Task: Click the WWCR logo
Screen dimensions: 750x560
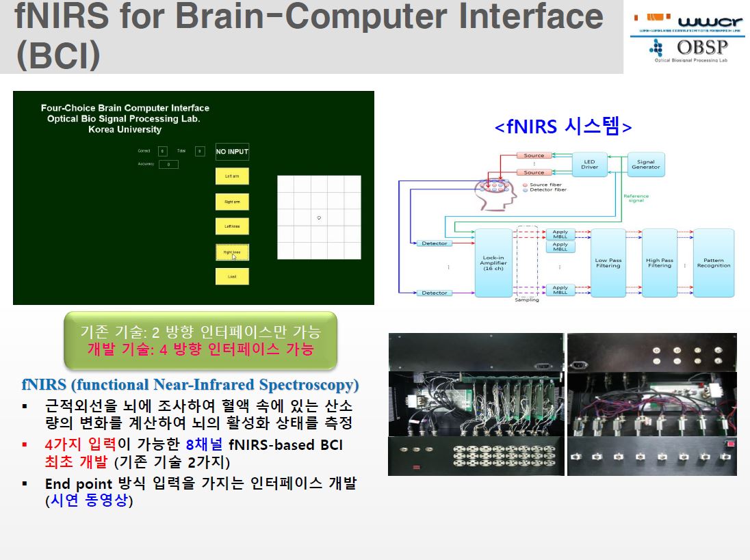Action: tap(689, 24)
